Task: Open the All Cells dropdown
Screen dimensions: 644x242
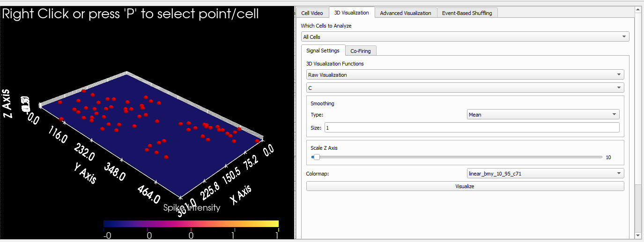Action: coord(465,37)
